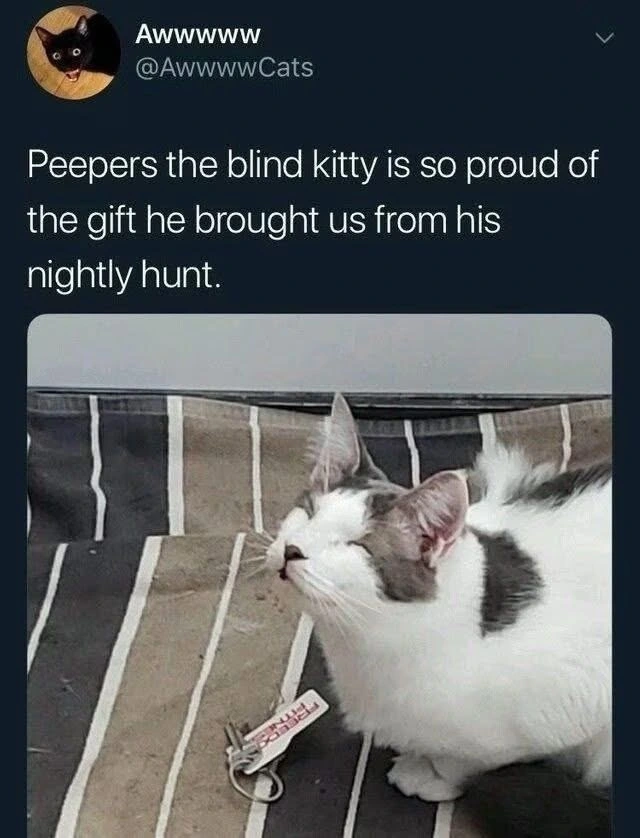
Task: Open the black cat profile avatar
Action: [x=73, y=52]
